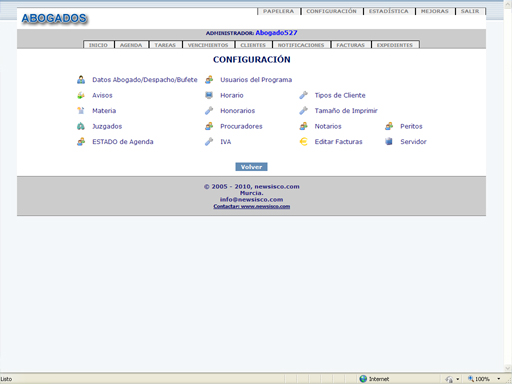The height and width of the screenshot is (384, 512).
Task: Switch to the AGENDA tab
Action: (x=131, y=45)
